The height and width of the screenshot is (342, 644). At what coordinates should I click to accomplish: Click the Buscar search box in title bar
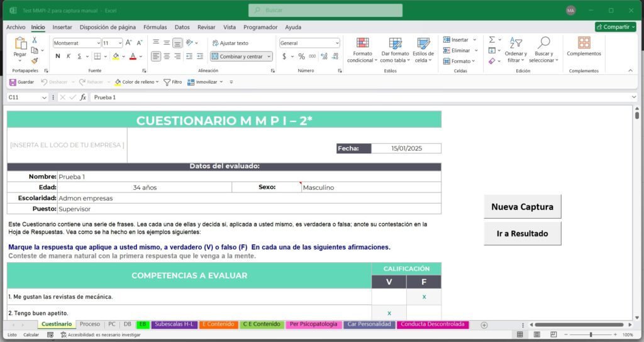point(325,10)
